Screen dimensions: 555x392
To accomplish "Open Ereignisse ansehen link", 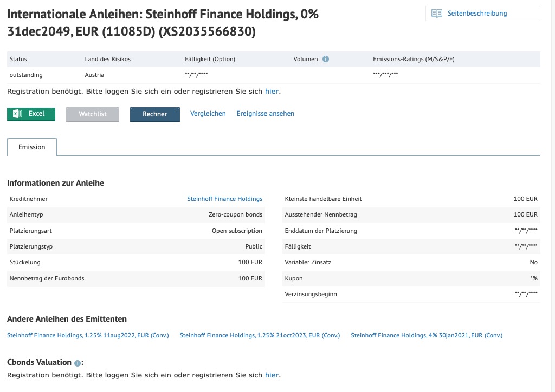I will coord(266,114).
